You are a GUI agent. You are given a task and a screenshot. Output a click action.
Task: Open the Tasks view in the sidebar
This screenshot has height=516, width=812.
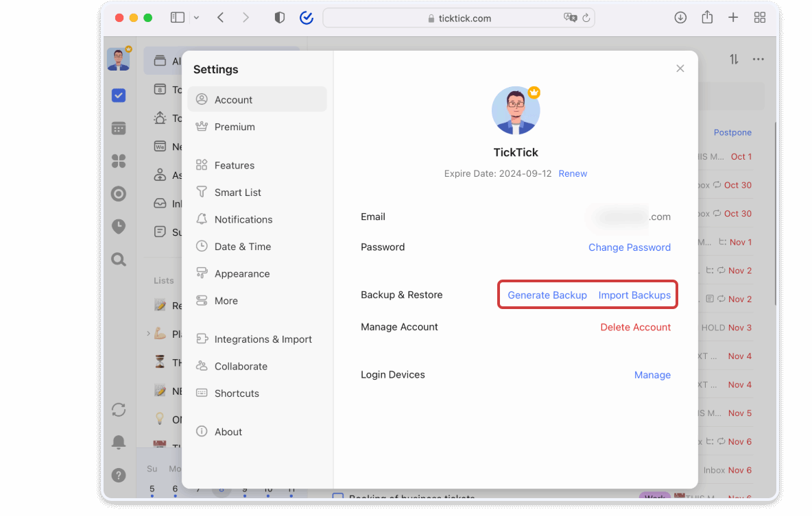119,95
